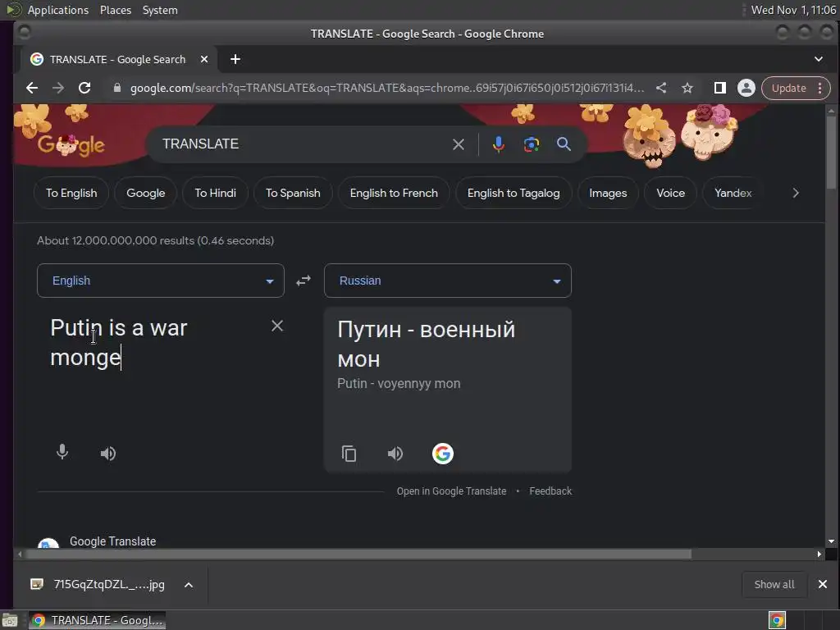This screenshot has width=840, height=630.
Task: Bookmark this page with the star
Action: click(687, 88)
